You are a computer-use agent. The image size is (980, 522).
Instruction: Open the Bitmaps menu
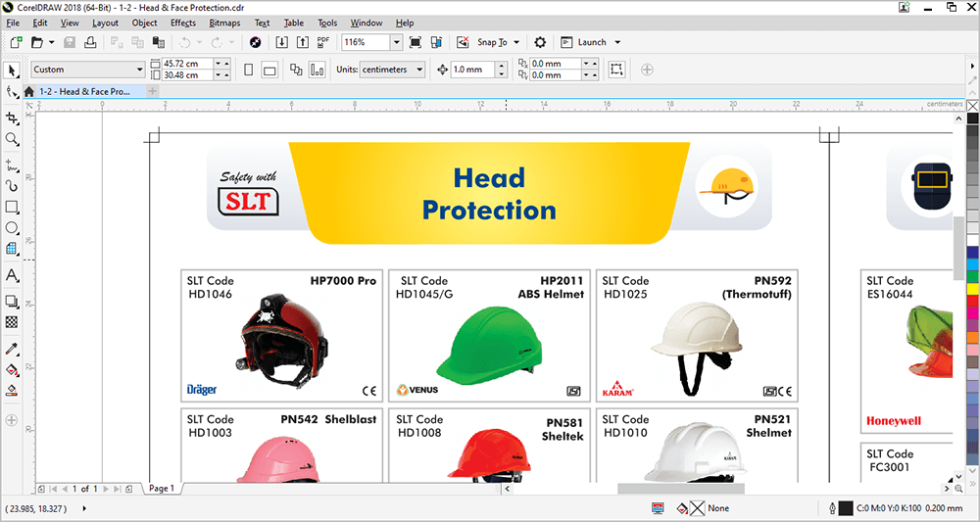(224, 24)
